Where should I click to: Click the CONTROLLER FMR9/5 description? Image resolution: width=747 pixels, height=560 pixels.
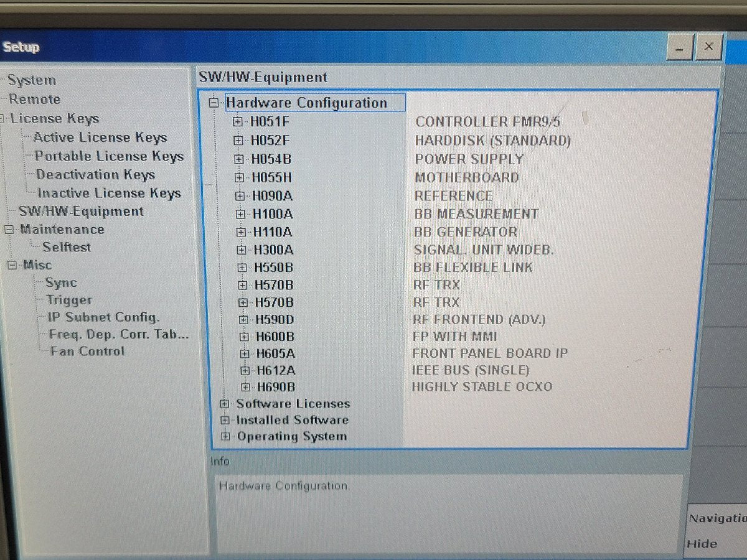pos(488,122)
